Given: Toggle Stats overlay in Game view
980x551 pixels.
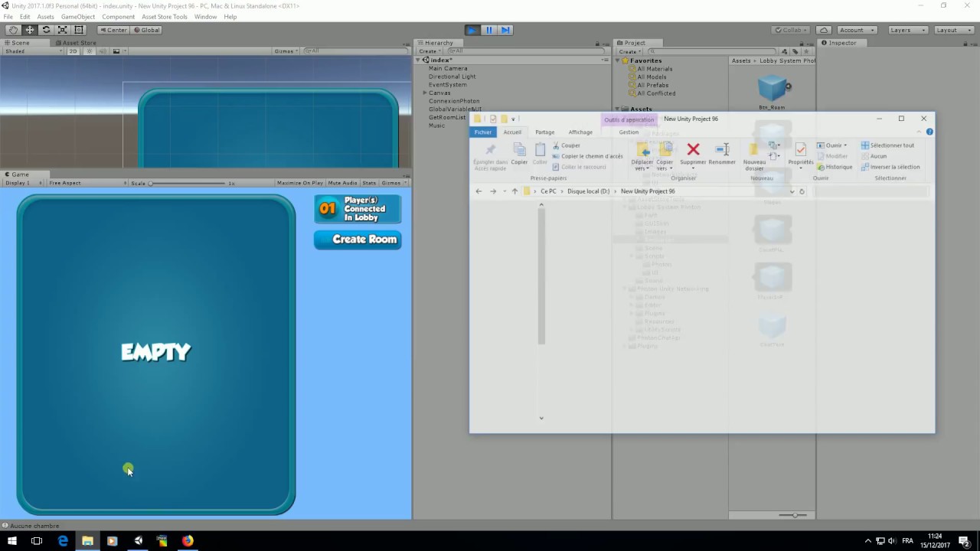Looking at the screenshot, I should pyautogui.click(x=369, y=183).
